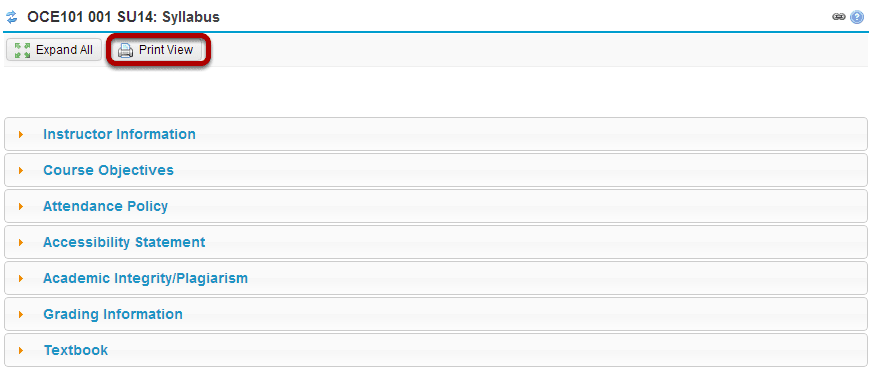This screenshot has height=379, width=879.
Task: Select the Attendance Policy title
Action: point(105,206)
